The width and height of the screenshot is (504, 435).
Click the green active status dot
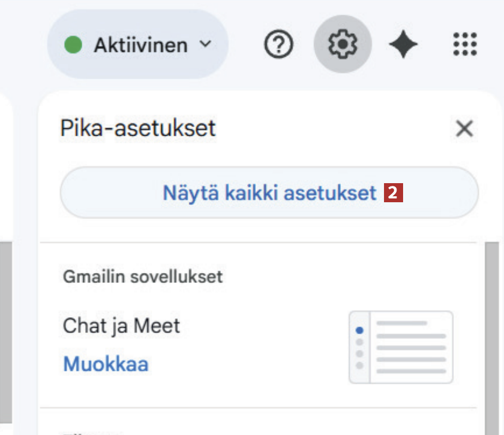[73, 45]
